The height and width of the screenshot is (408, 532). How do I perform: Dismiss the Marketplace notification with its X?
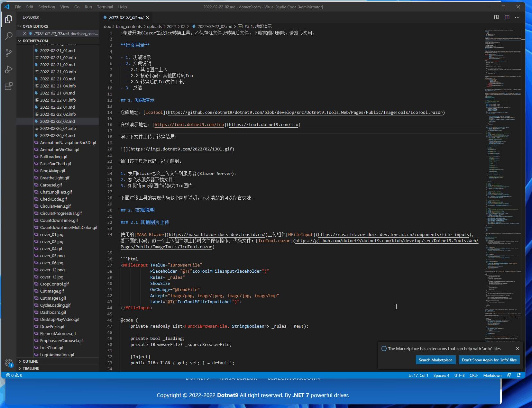click(518, 349)
